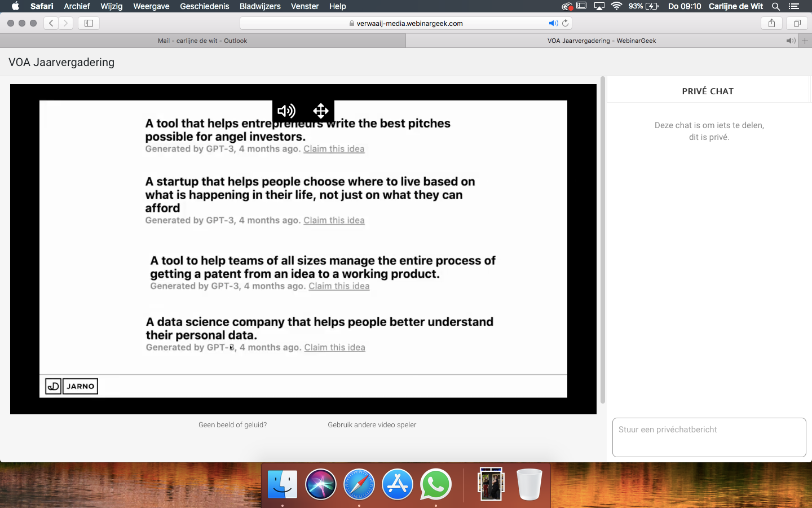Click the move/fullscreen arrows icon on video
812x508 pixels.
(321, 111)
